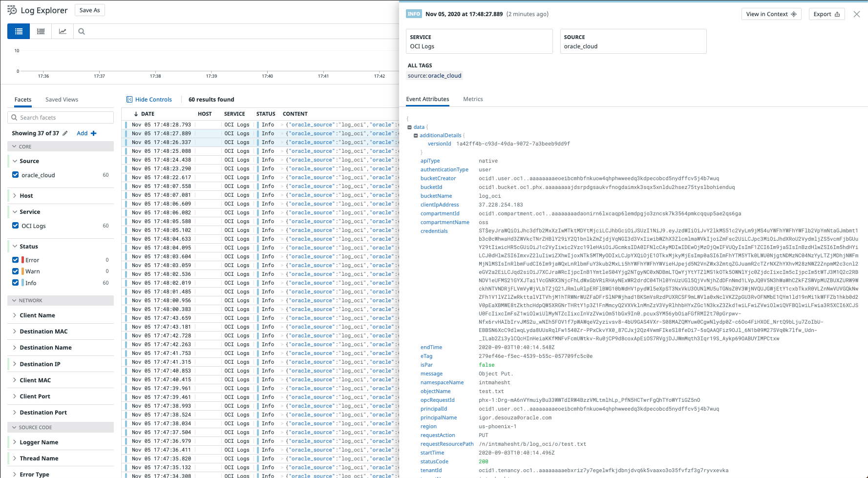Uncheck the OCI Logs service facet

click(x=16, y=226)
